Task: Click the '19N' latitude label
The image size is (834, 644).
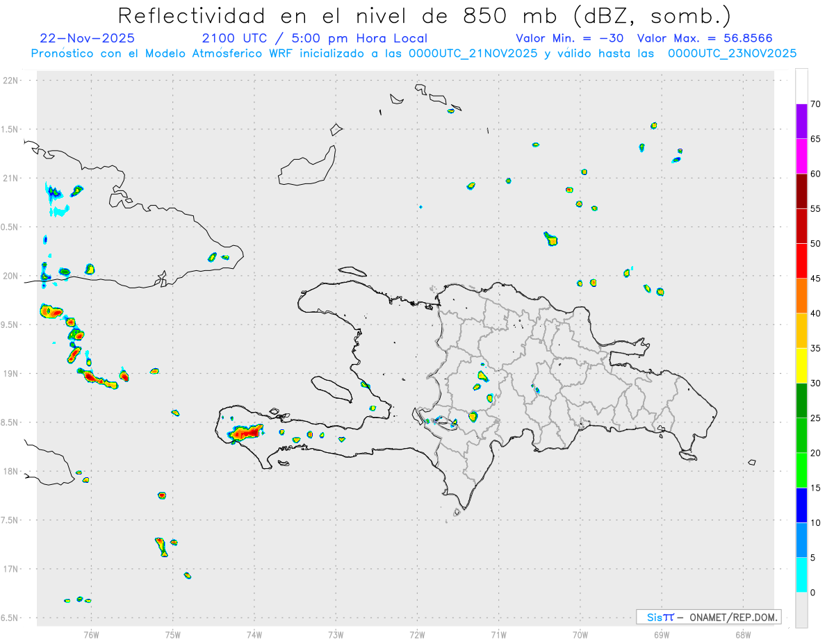Action: [x=12, y=373]
